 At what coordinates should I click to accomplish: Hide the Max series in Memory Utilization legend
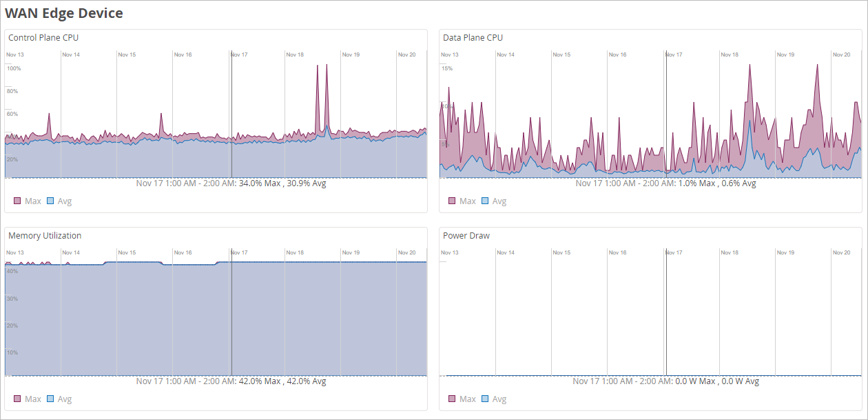click(x=17, y=399)
